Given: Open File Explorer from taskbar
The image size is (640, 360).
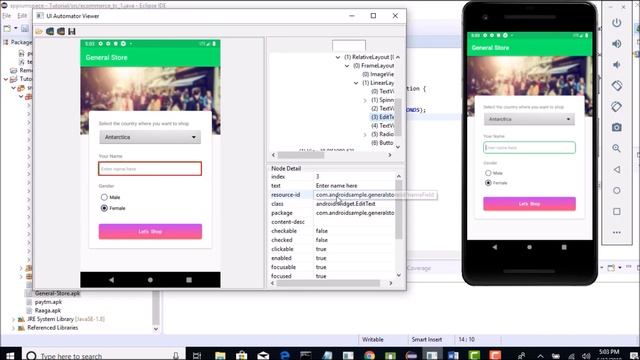Looking at the screenshot, I should (220, 356).
